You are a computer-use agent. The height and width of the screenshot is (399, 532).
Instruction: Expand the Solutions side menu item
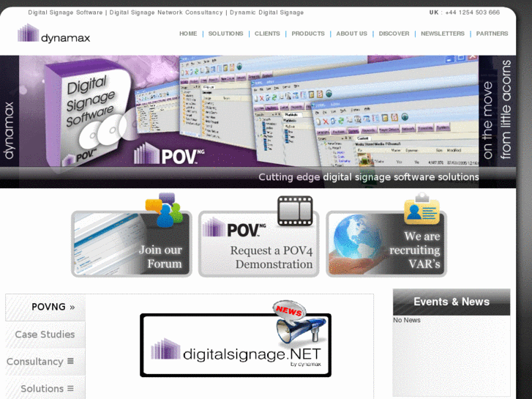pyautogui.click(x=45, y=389)
